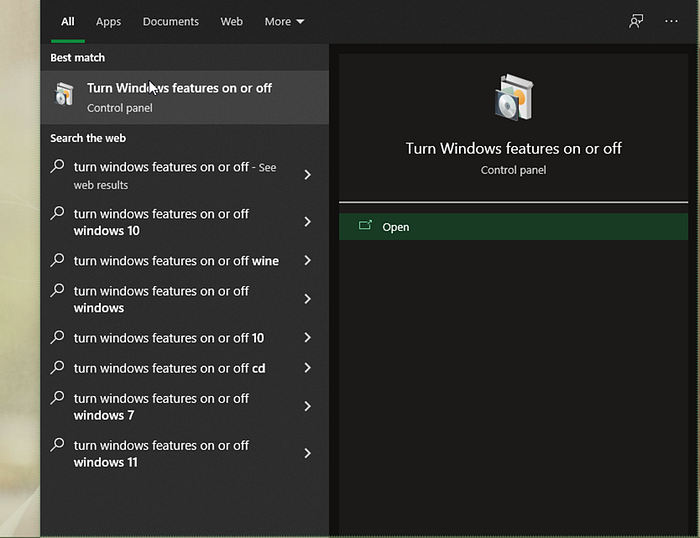Open the Web tab
This screenshot has height=538, width=700.
click(x=231, y=21)
